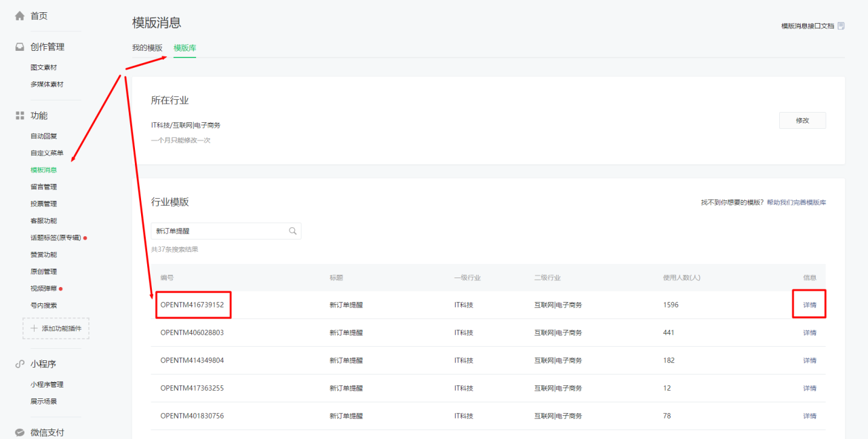Go to 自定义菜单 in the sidebar
Screen dimensions: 868x439
(47, 153)
